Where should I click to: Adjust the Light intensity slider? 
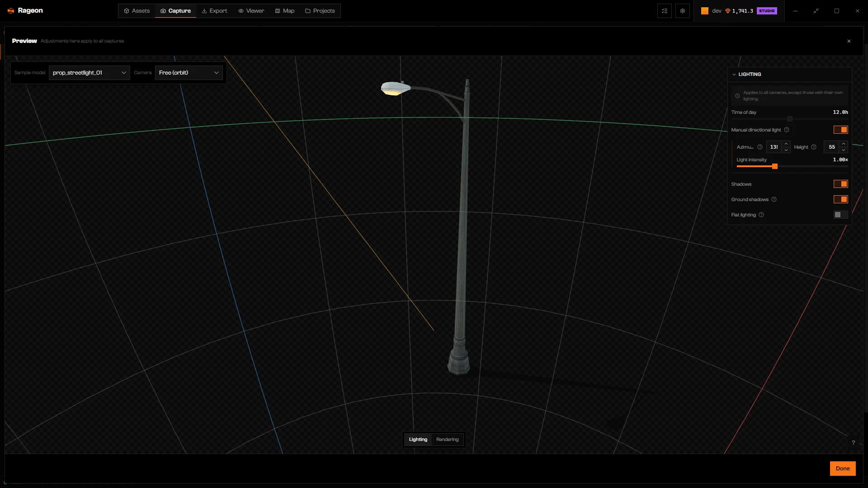774,166
